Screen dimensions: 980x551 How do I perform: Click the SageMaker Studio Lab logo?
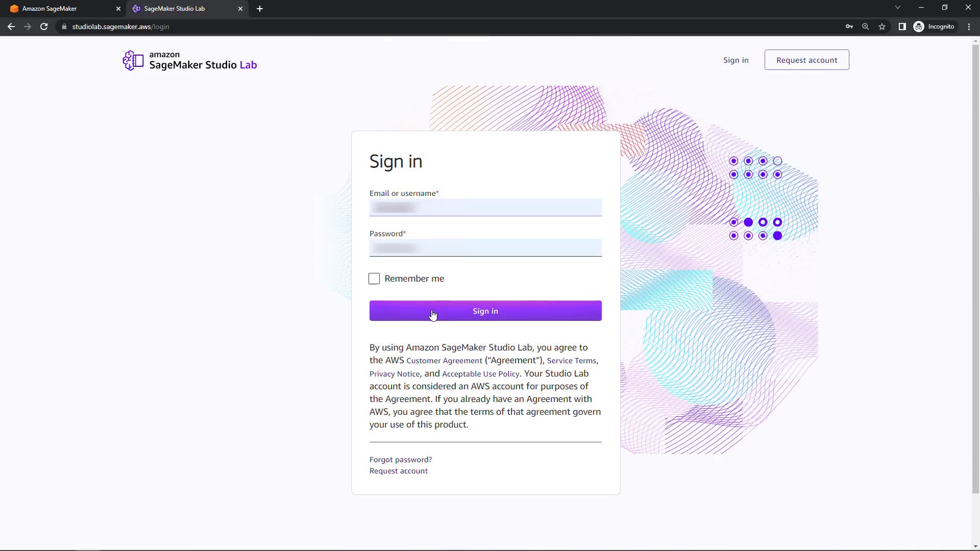[190, 61]
